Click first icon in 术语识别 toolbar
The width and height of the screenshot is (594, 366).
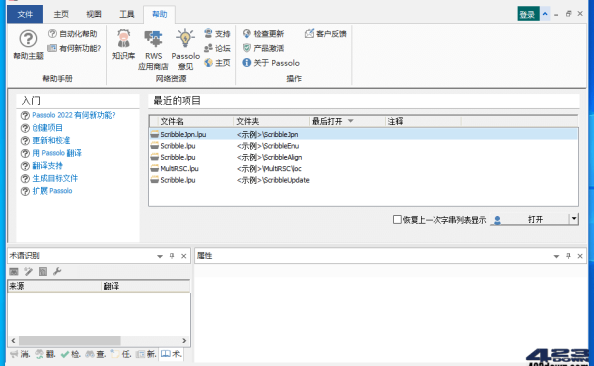14,271
